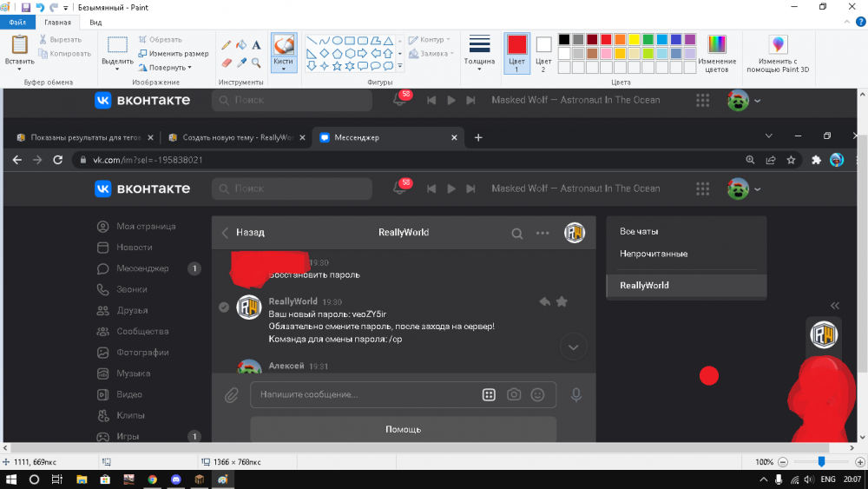Image resolution: width=868 pixels, height=489 pixels.
Task: Click the Select (Выделить) rectangle icon
Action: tap(117, 44)
